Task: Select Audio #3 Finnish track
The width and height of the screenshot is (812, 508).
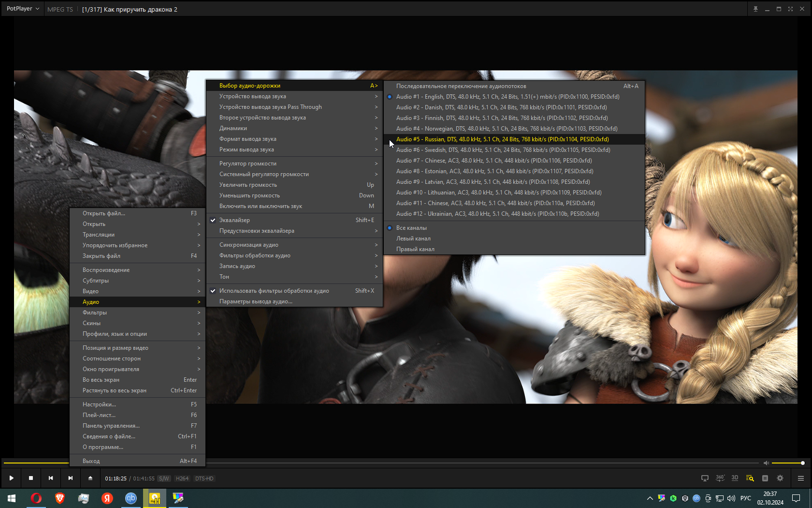Action: 514,118
